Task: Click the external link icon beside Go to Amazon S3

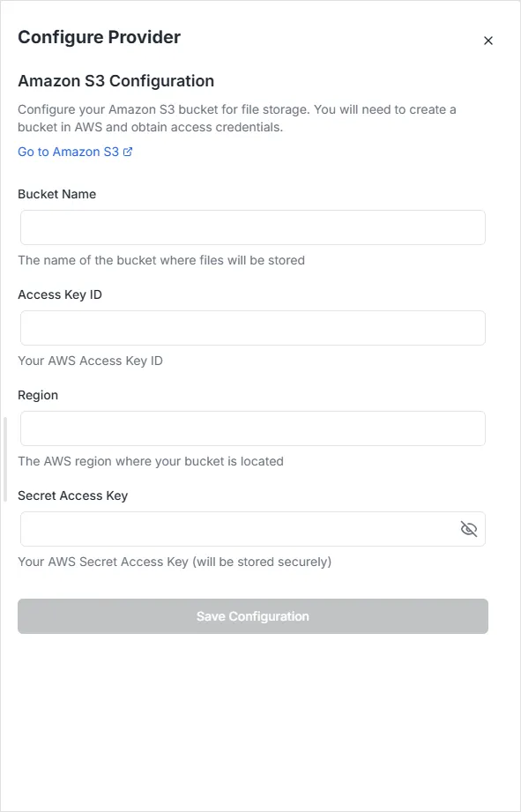Action: pos(127,151)
